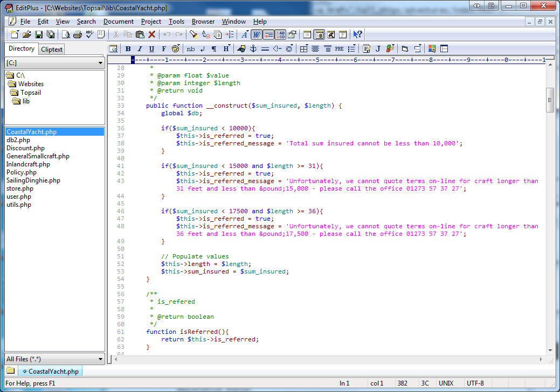Click the Delete red X icon
Screen dimensions: 560x392
(152, 34)
